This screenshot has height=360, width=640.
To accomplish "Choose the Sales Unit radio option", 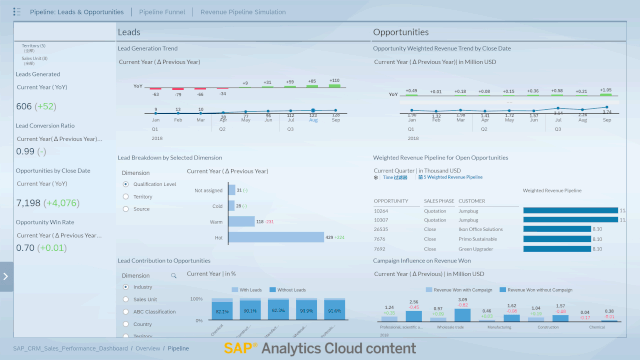I will point(126,299).
